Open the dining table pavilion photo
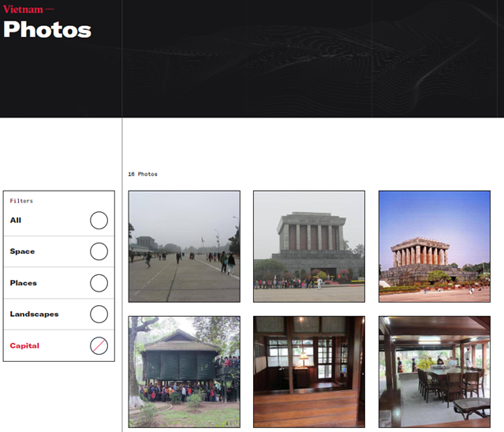Screen dimensions: 504x432 pos(435,372)
